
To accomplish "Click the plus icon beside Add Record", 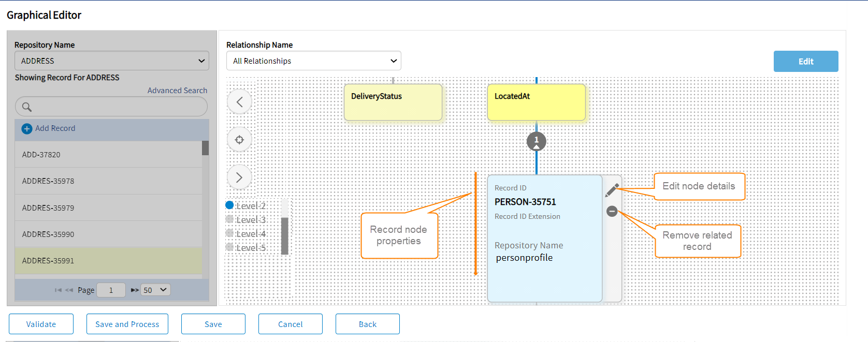I will click(x=27, y=129).
